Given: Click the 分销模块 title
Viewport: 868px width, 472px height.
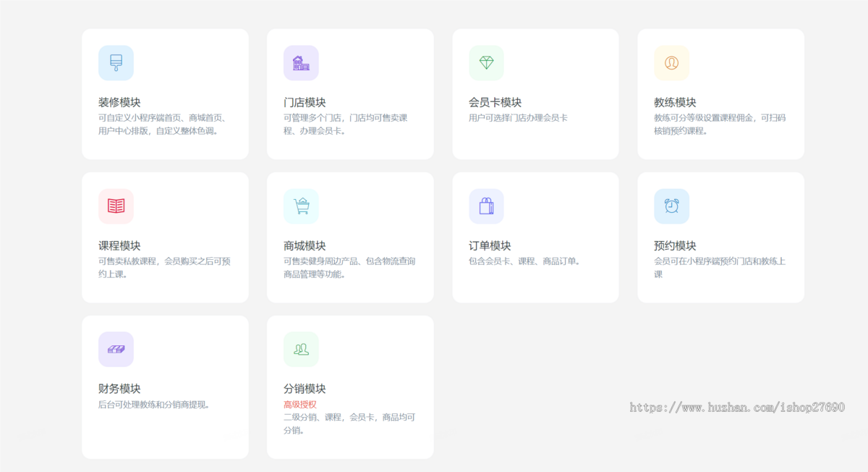Looking at the screenshot, I should tap(305, 389).
